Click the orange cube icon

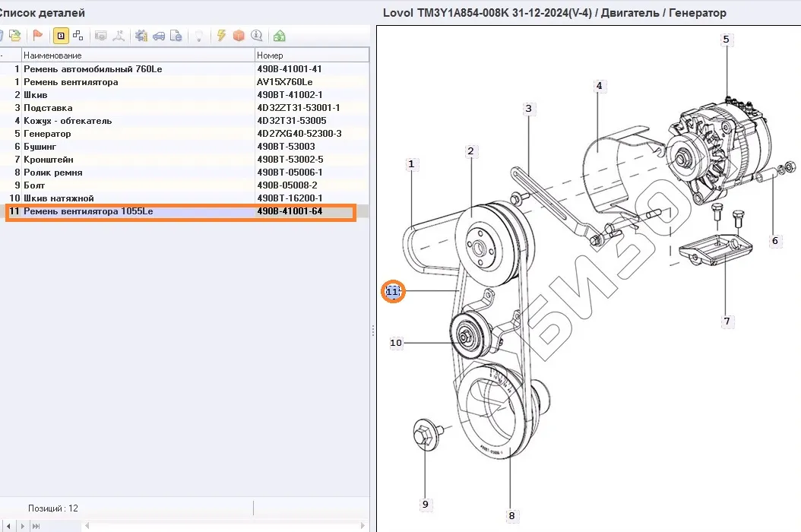click(239, 36)
